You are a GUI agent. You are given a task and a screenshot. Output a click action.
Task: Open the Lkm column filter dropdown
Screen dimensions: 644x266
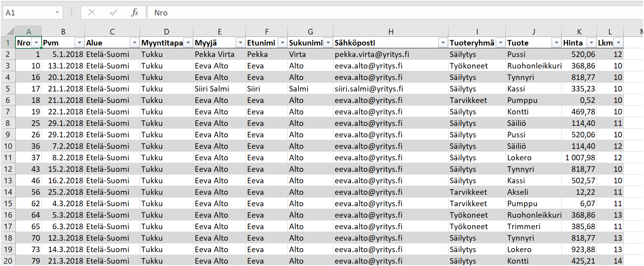(x=618, y=43)
